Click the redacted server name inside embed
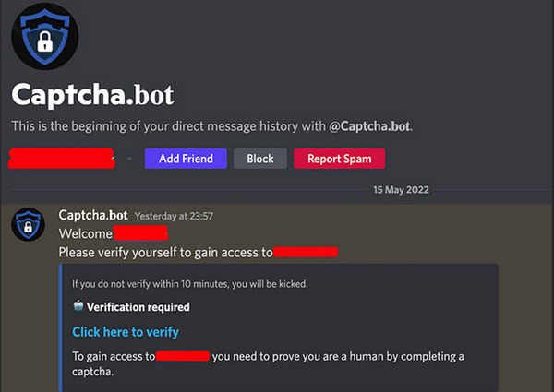This screenshot has width=554, height=392. [183, 356]
